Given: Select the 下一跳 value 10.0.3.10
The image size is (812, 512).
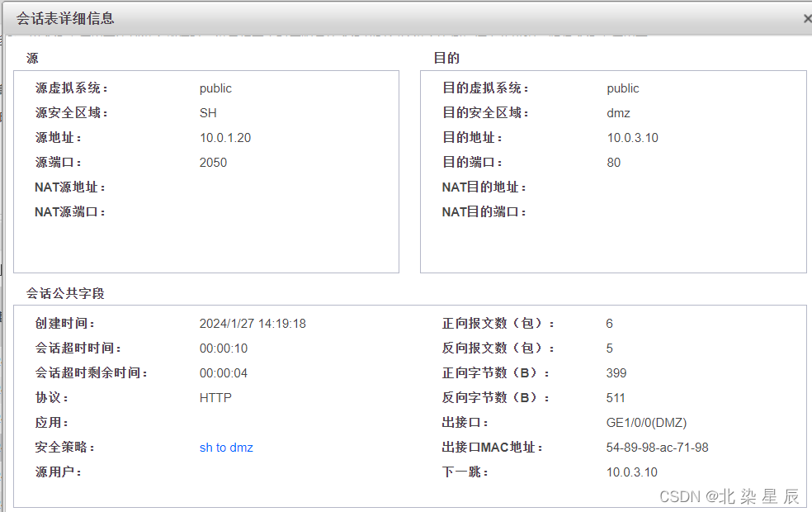Looking at the screenshot, I should [x=635, y=472].
